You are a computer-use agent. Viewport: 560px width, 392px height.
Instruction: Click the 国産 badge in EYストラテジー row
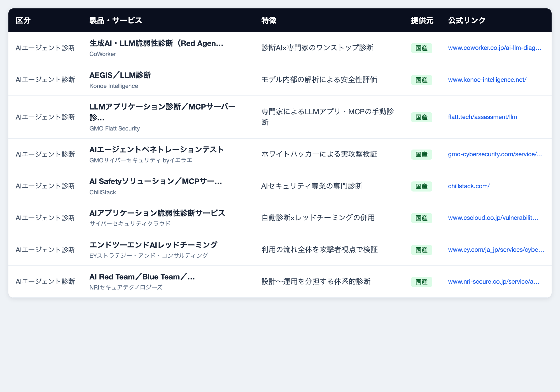421,250
